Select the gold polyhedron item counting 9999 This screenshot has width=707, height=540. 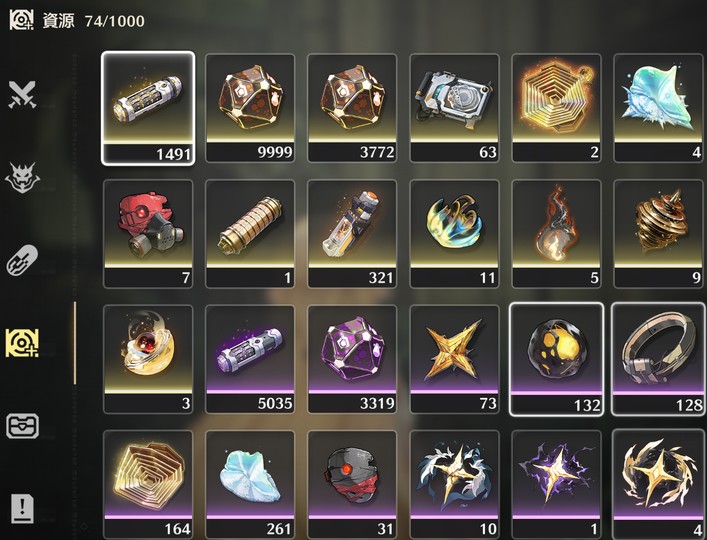coord(250,108)
